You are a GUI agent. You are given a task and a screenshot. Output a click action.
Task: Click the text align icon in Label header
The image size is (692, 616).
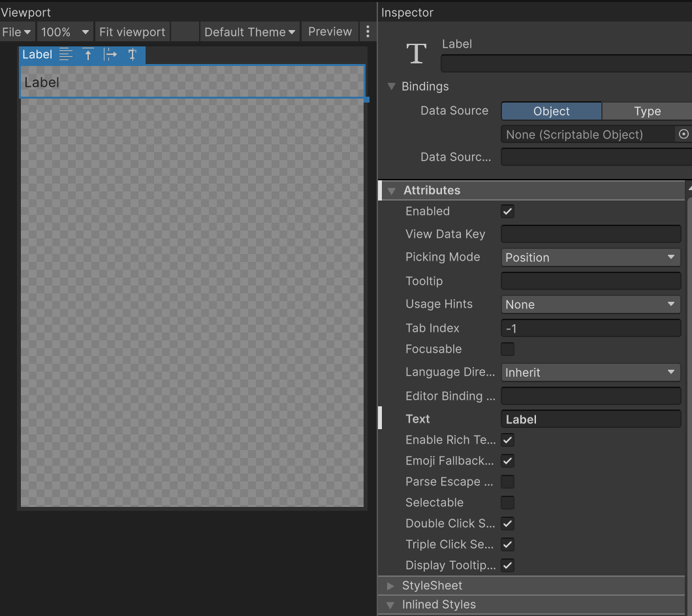pyautogui.click(x=66, y=54)
